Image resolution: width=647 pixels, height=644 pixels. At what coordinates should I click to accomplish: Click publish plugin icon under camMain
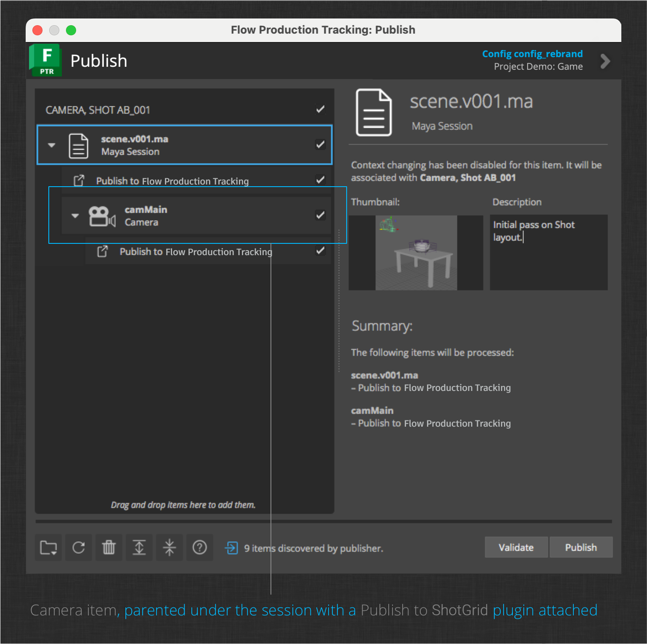coord(103,251)
